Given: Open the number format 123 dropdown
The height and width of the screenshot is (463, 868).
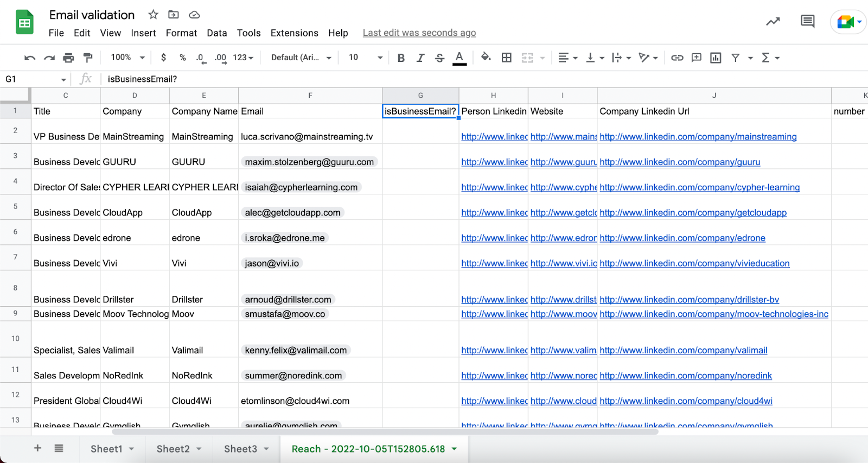Looking at the screenshot, I should tap(243, 58).
